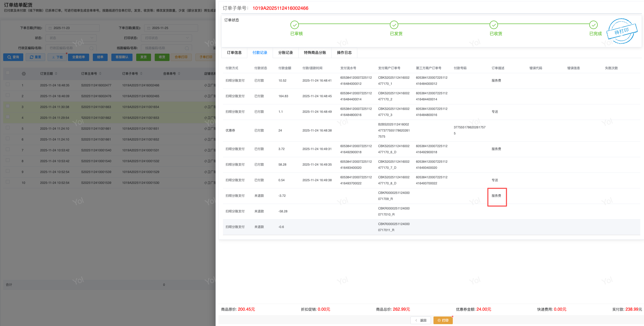Viewport: 644px width, 326px height.
Task: Check the checkbox for row 1
Action: click(8, 85)
